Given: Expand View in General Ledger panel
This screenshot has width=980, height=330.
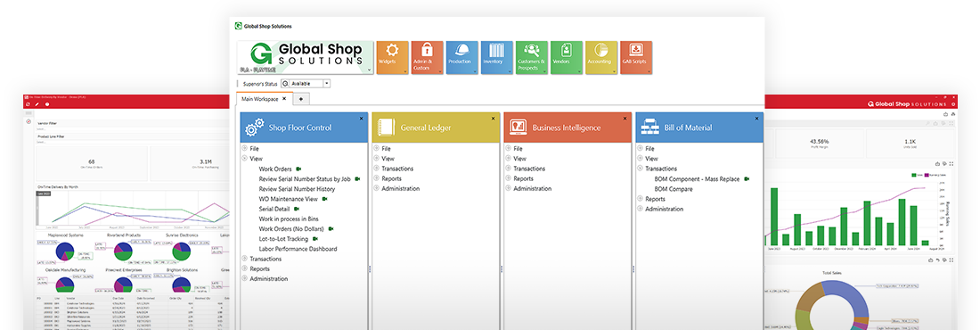Looking at the screenshot, I should (x=376, y=159).
